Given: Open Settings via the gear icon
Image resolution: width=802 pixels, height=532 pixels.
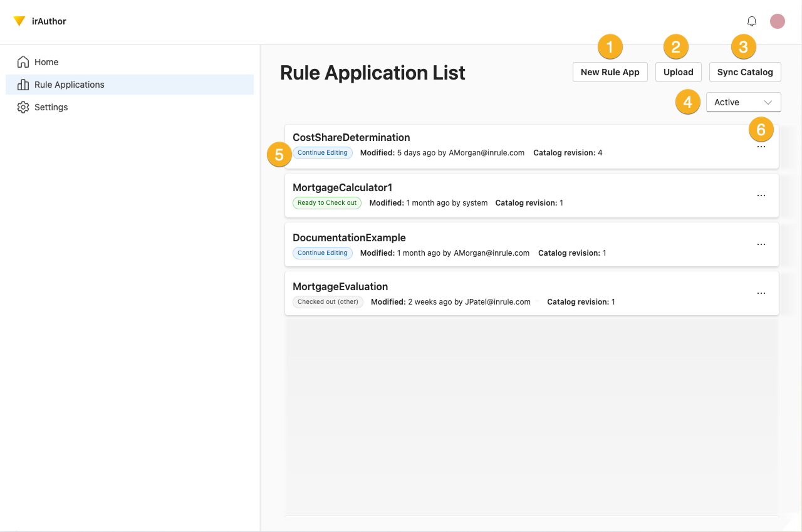Looking at the screenshot, I should tap(23, 107).
